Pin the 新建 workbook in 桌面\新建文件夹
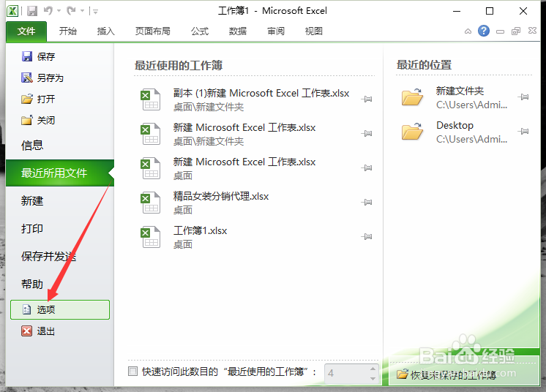This screenshot has height=392, width=546. 367,134
